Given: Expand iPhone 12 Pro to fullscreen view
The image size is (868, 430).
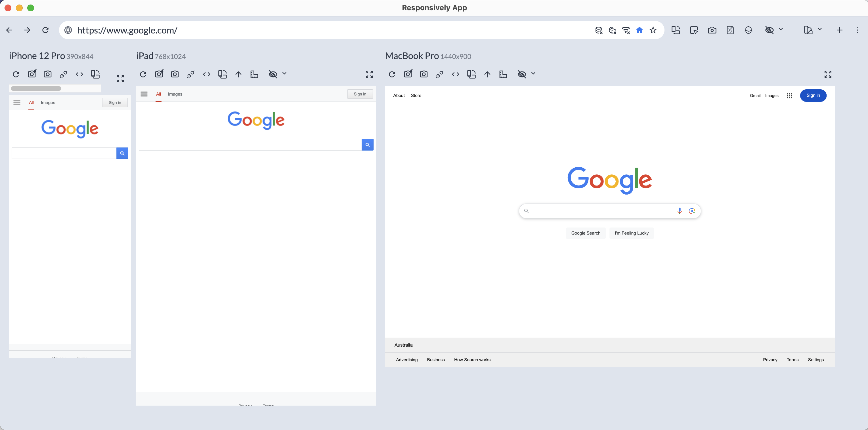Looking at the screenshot, I should 120,79.
